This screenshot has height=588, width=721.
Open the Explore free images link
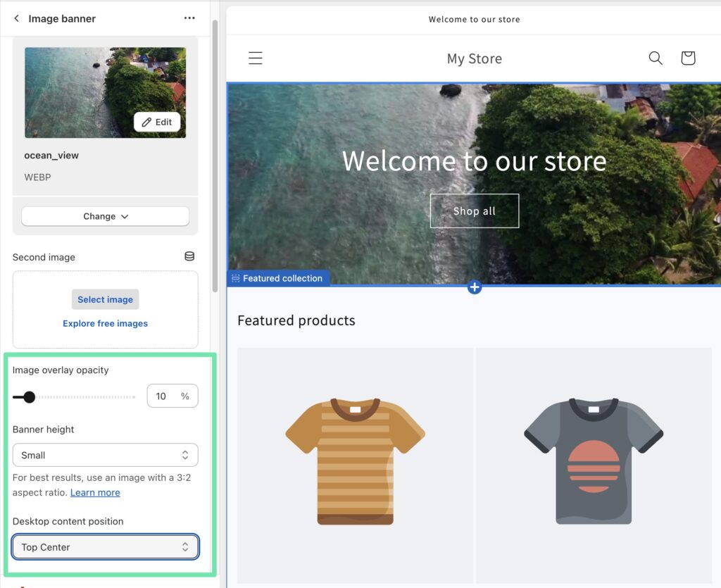tap(106, 323)
